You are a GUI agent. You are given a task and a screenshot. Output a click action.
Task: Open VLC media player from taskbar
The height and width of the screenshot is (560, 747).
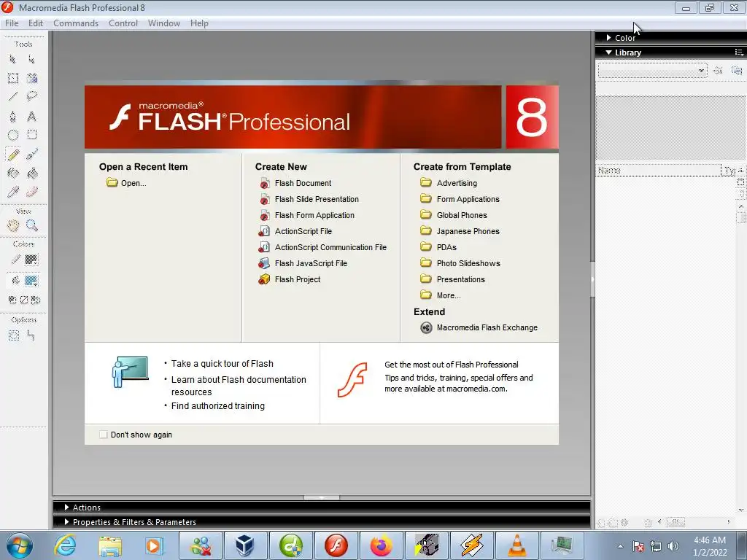[517, 545]
